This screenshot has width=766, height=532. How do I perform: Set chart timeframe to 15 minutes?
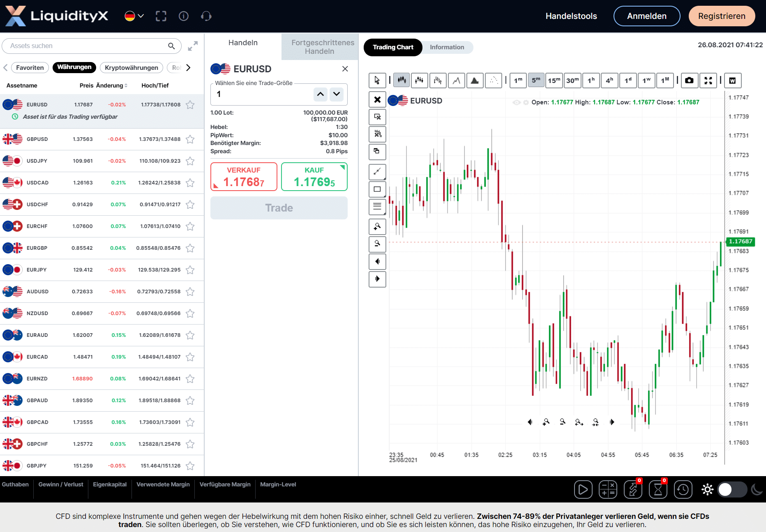(554, 81)
